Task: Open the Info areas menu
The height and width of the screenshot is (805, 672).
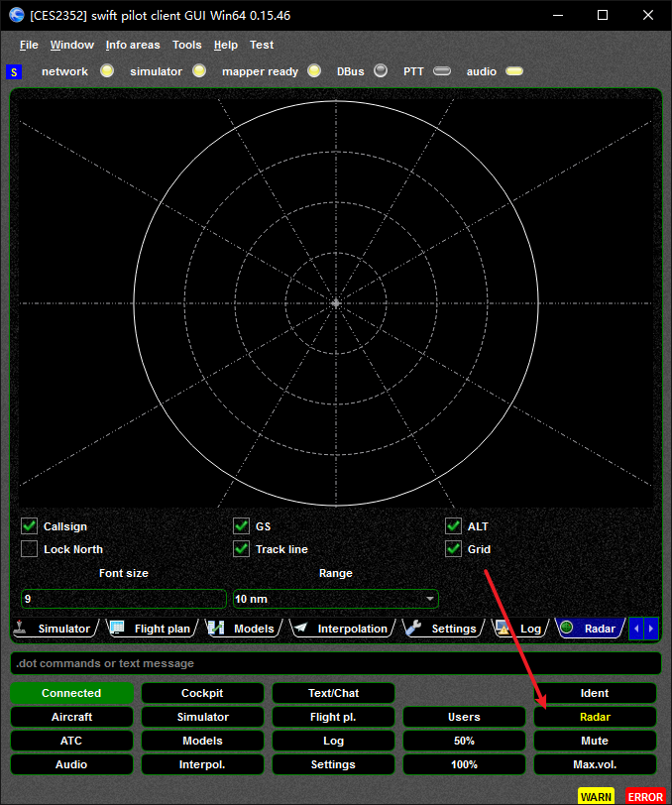Action: (x=133, y=45)
